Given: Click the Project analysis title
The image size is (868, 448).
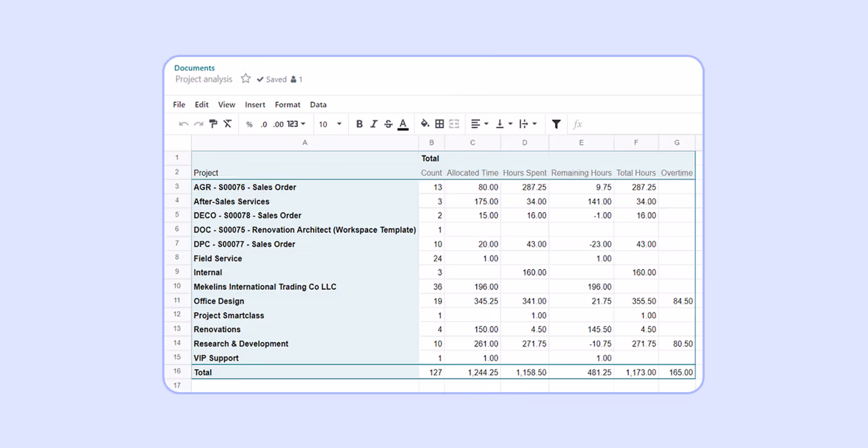Looking at the screenshot, I should point(204,79).
